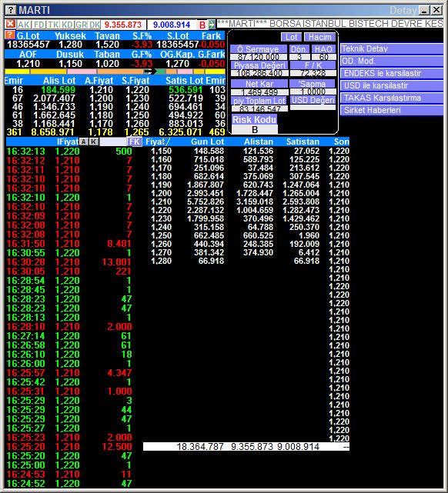Select the 16:25:20 trade of 12.500 lots
Screen dimensions: 448x493
[69, 446]
